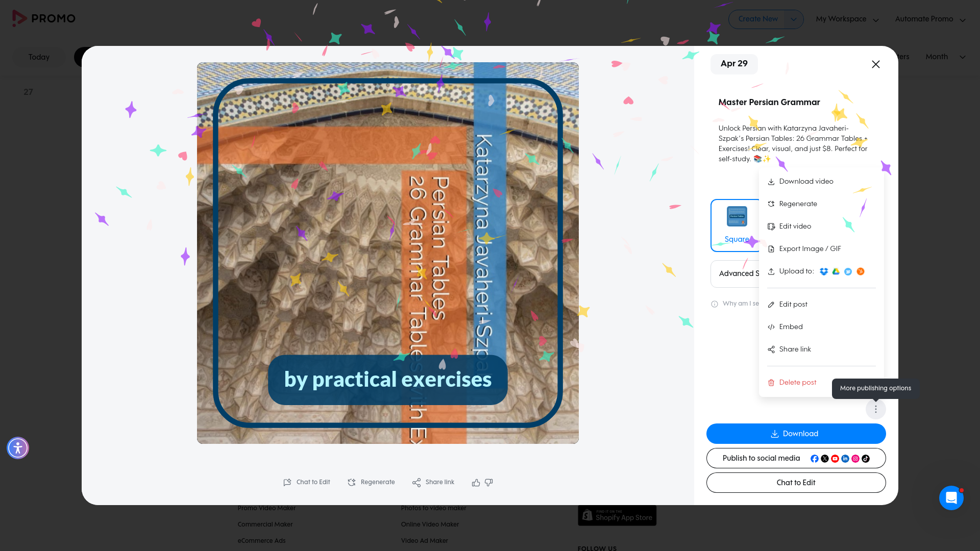980x551 pixels.
Task: Choose Delete post from the menu
Action: pyautogui.click(x=797, y=382)
